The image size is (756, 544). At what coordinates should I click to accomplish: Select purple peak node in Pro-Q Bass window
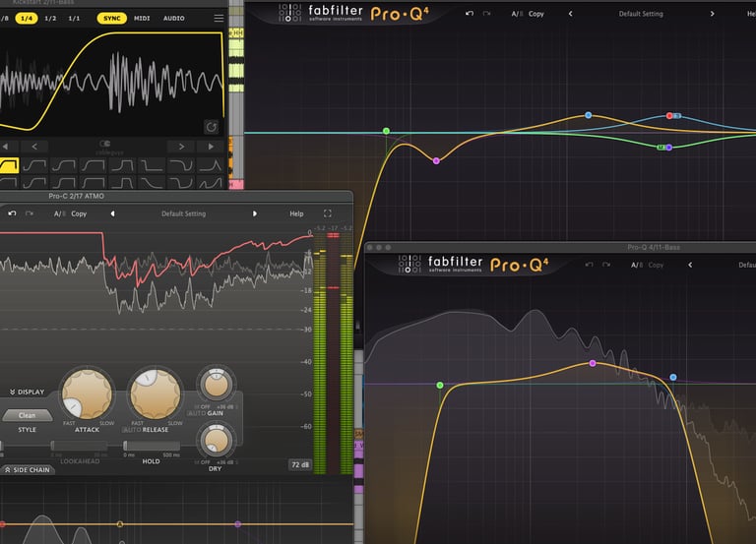593,363
